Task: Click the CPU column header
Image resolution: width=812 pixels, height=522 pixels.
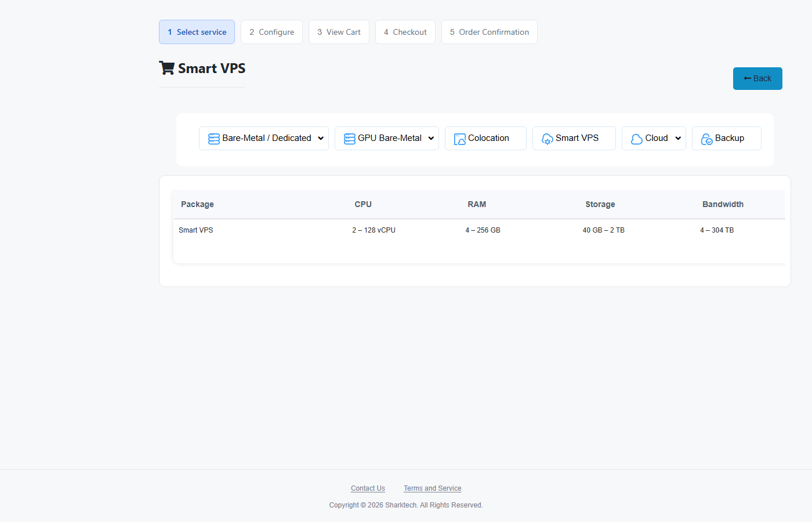Action: point(363,204)
